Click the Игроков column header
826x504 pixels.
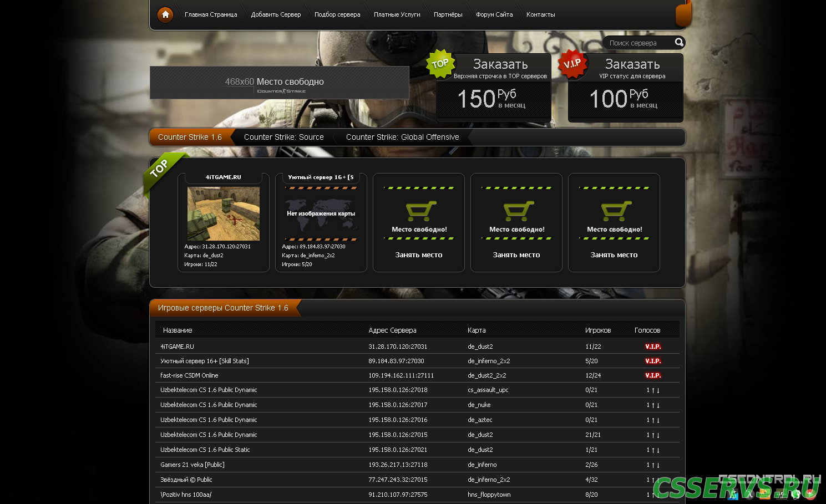598,330
